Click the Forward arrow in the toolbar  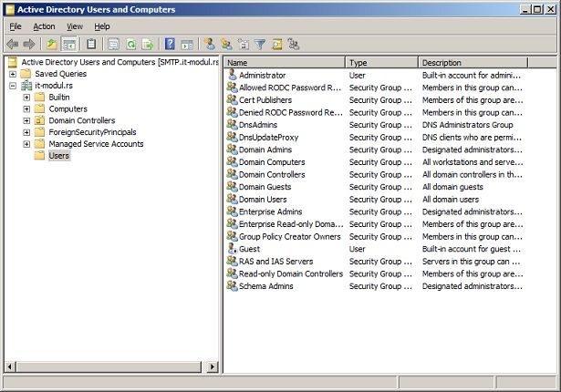29,45
